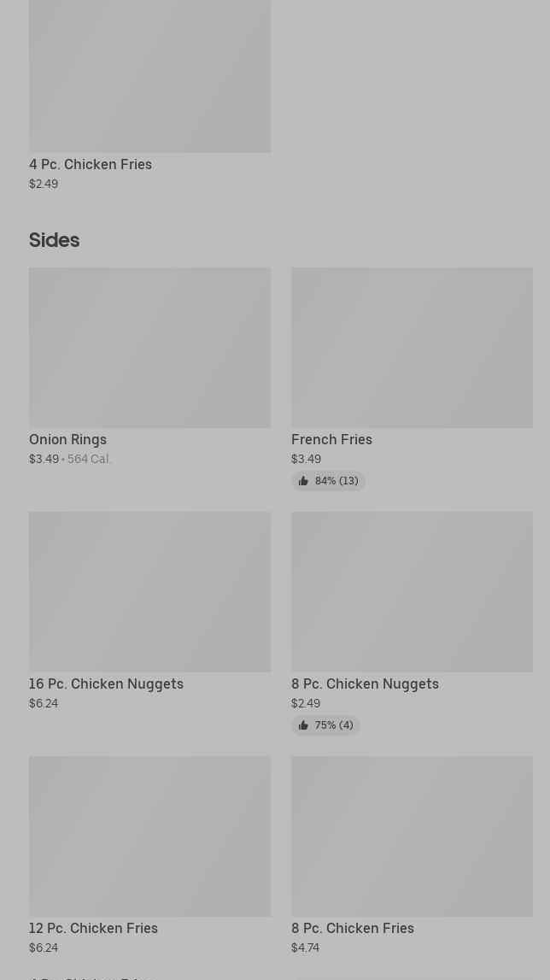The height and width of the screenshot is (980, 550).
Task: Open the Onion Rings item image
Action: [149, 348]
